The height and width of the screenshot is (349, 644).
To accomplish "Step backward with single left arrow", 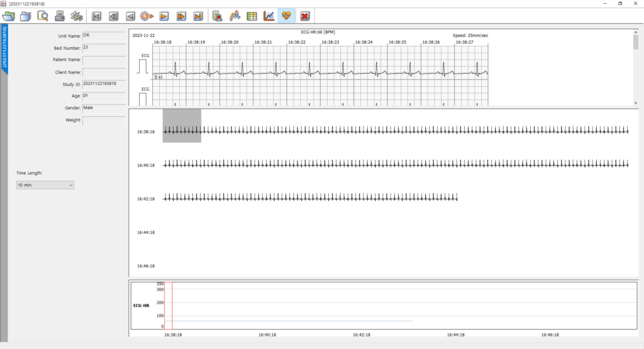I will 130,16.
